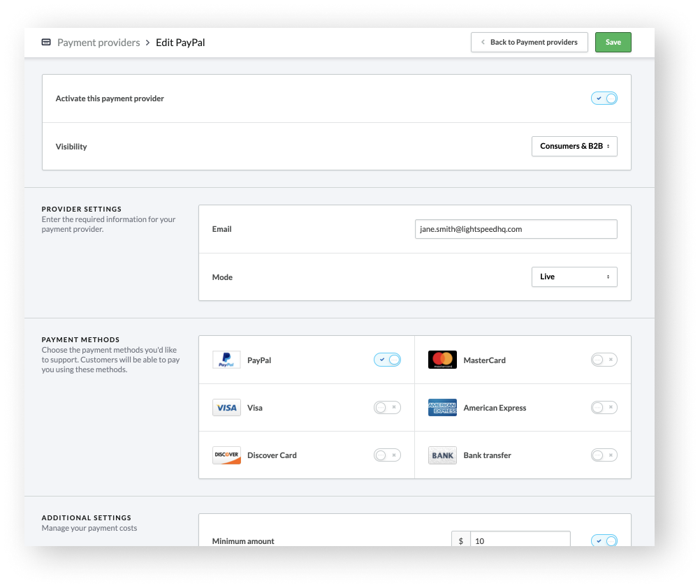
Task: Open the Mode dropdown set to Live
Action: [x=574, y=277]
